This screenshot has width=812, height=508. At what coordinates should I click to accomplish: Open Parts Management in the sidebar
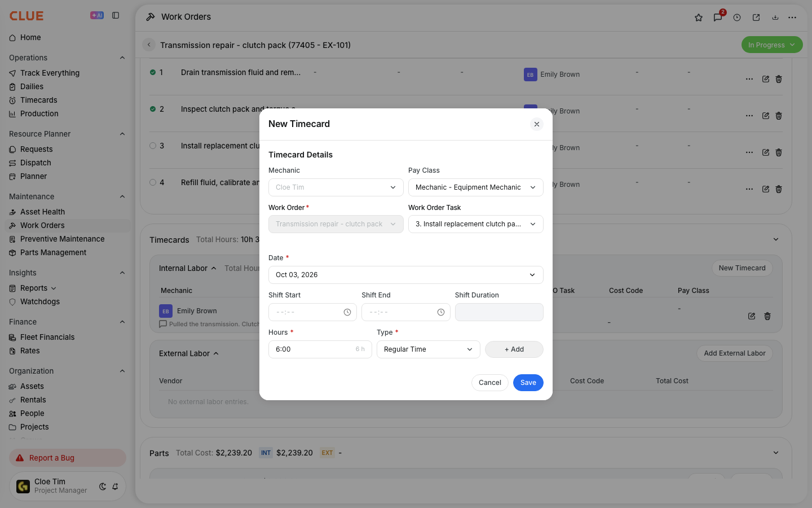tap(54, 252)
